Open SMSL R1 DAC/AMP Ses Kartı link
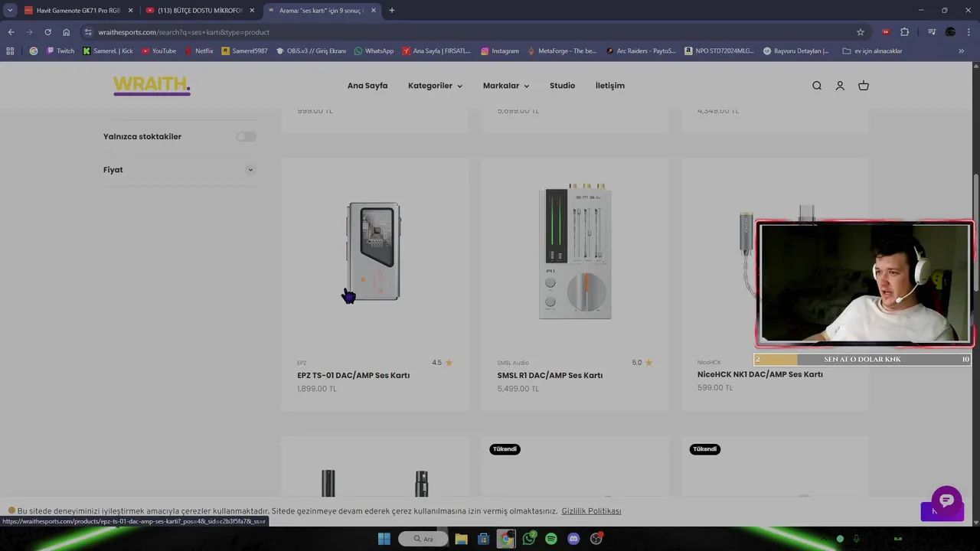This screenshot has height=551, width=980. [x=550, y=375]
